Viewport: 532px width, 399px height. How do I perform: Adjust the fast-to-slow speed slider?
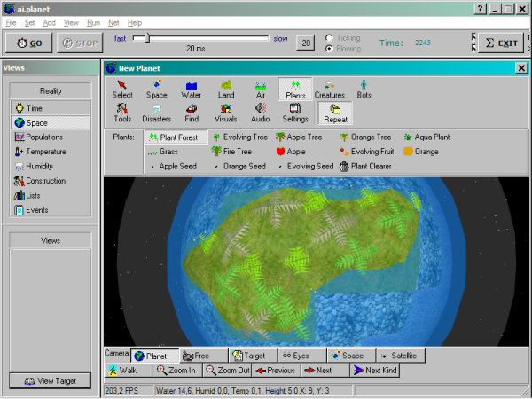point(147,38)
